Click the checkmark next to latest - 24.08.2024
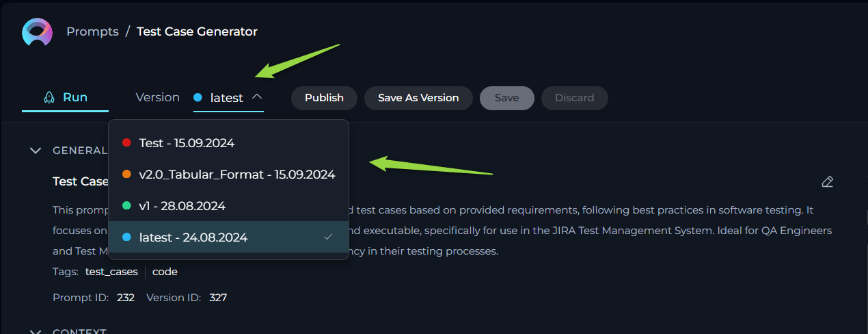Image resolution: width=868 pixels, height=334 pixels. (x=329, y=237)
